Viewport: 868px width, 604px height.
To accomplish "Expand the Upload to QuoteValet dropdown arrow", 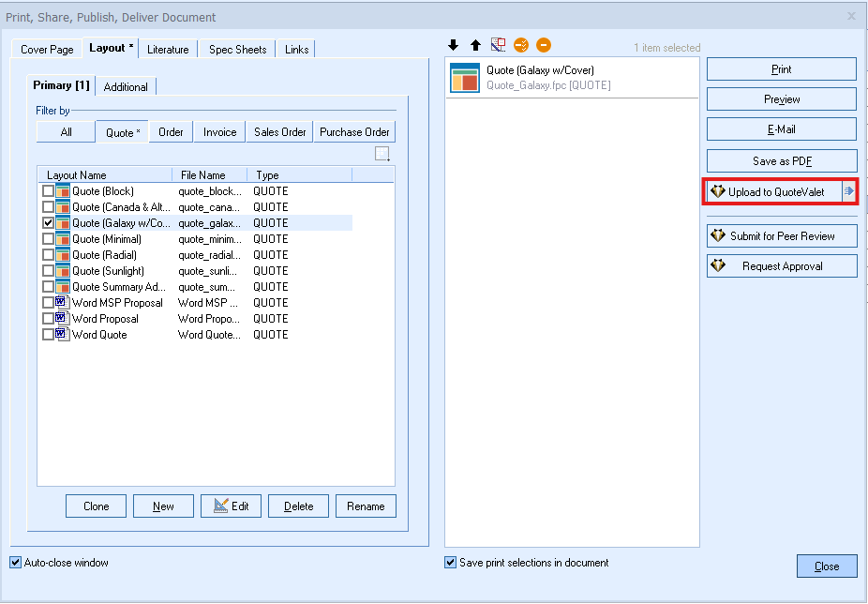I will coord(849,191).
